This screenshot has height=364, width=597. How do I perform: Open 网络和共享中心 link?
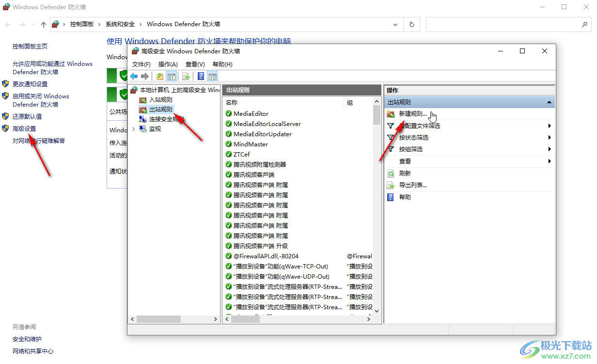point(33,351)
